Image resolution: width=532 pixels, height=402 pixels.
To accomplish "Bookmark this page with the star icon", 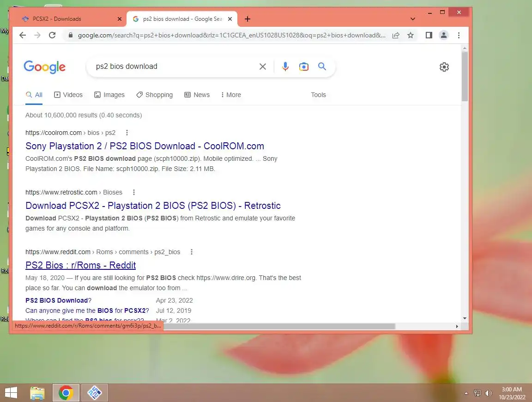I will (411, 35).
